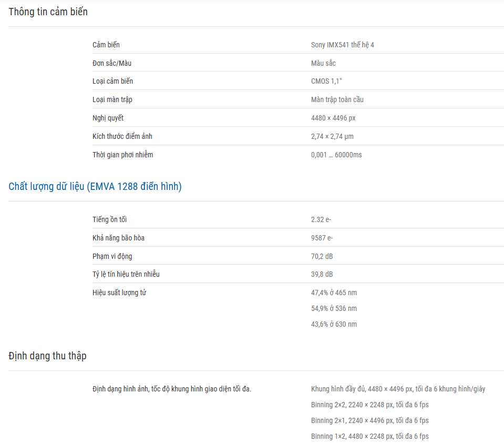The image size is (504, 443).
Task: Select the 'CMOS 1,1"' value
Action: 326,81
